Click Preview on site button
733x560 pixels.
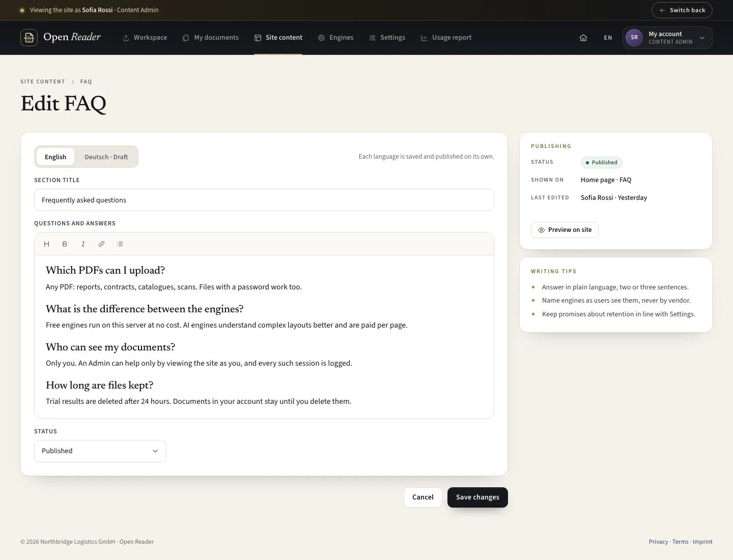click(x=565, y=230)
